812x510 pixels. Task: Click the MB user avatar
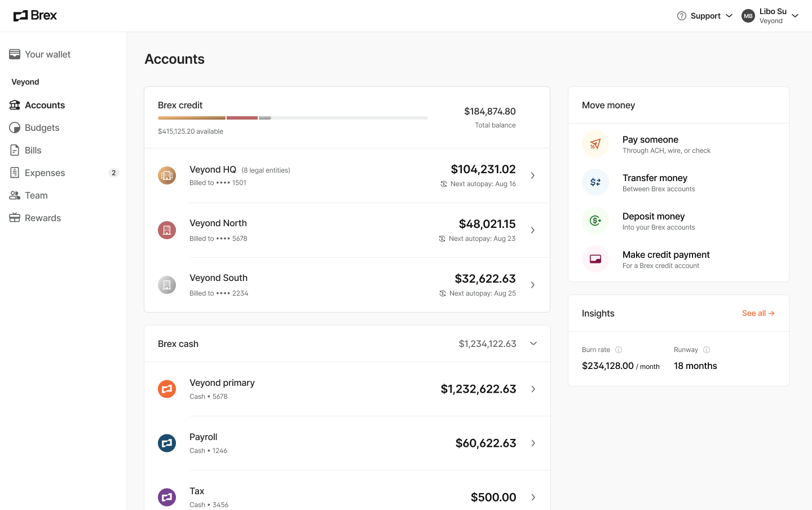(748, 16)
